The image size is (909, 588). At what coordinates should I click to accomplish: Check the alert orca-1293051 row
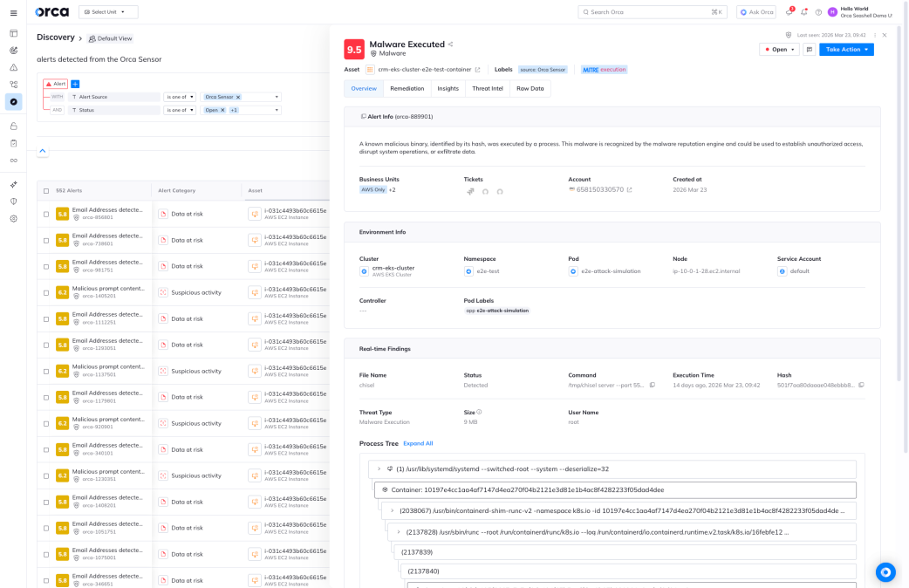(46, 345)
